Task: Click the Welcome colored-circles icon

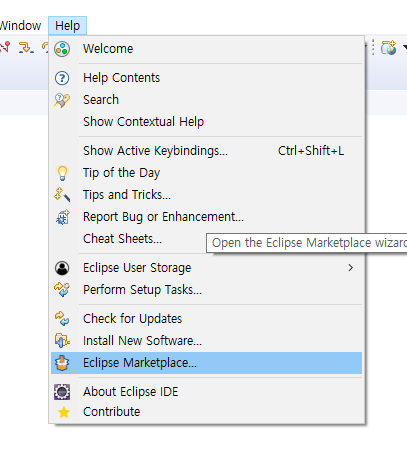Action: click(62, 49)
